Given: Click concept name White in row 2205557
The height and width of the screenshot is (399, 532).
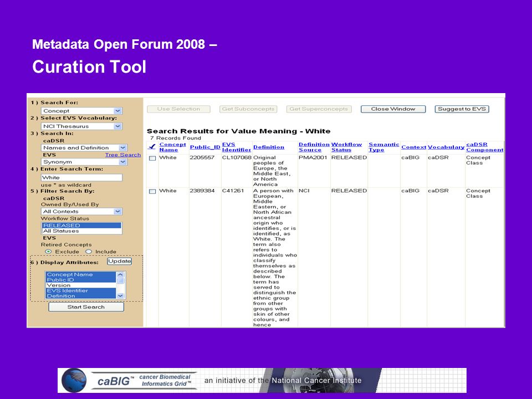Looking at the screenshot, I should tap(167, 157).
